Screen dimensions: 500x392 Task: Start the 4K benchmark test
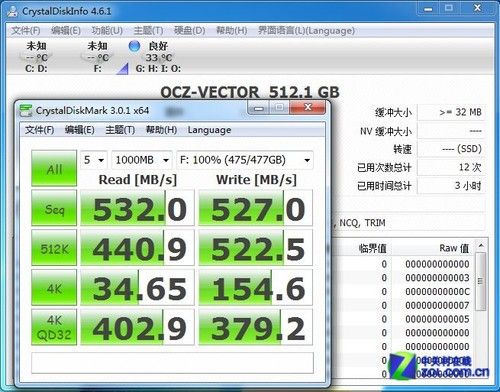(54, 287)
